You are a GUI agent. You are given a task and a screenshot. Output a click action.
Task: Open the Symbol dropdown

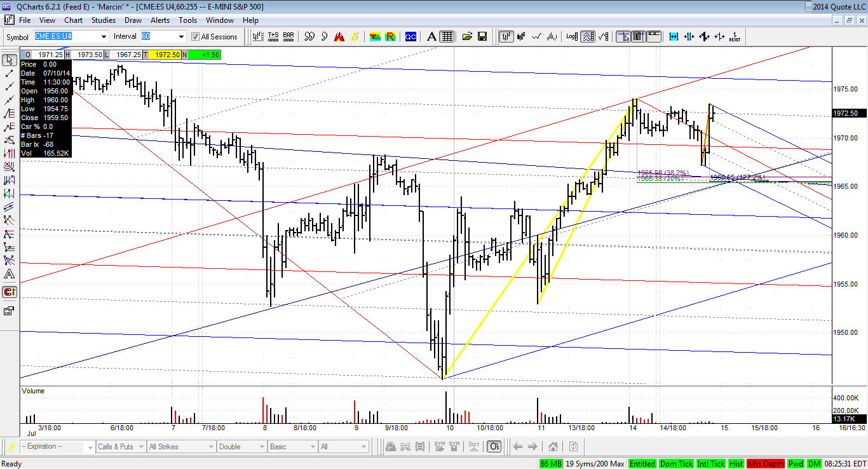[104, 37]
